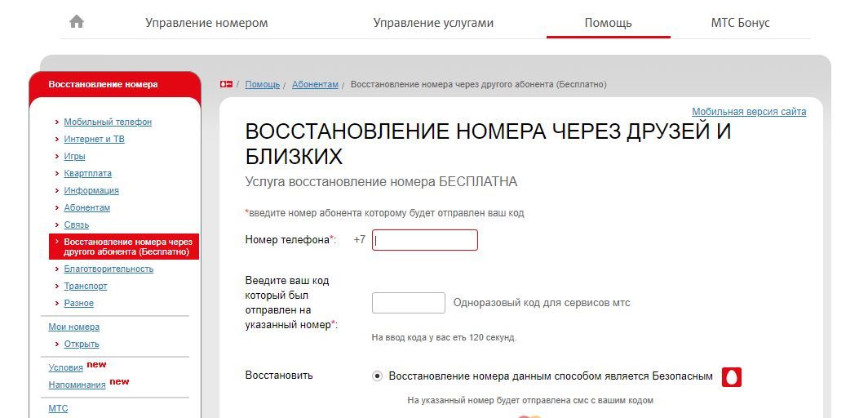Switch to the Помощь tab
868x418 pixels.
click(x=608, y=23)
